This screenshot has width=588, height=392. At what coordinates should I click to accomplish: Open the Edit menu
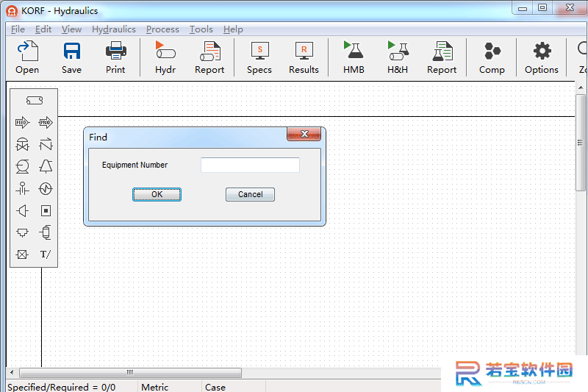tap(43, 29)
